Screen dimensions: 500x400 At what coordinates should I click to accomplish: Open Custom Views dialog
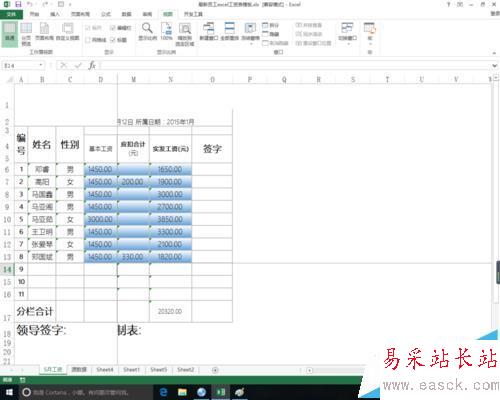point(67,32)
